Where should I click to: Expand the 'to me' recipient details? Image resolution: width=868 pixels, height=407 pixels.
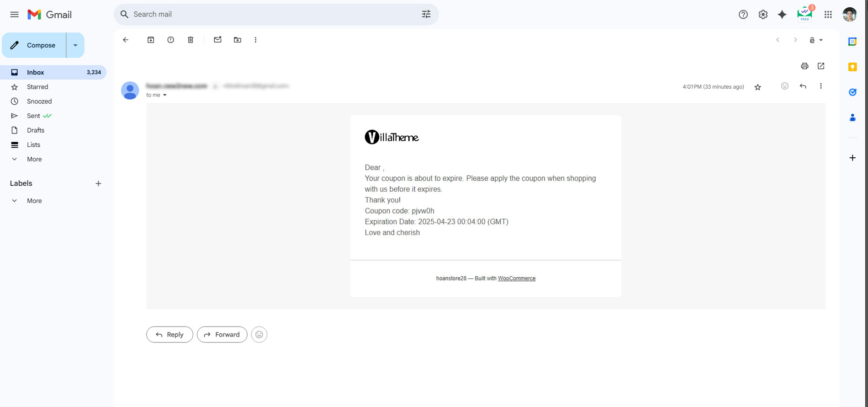pos(165,95)
